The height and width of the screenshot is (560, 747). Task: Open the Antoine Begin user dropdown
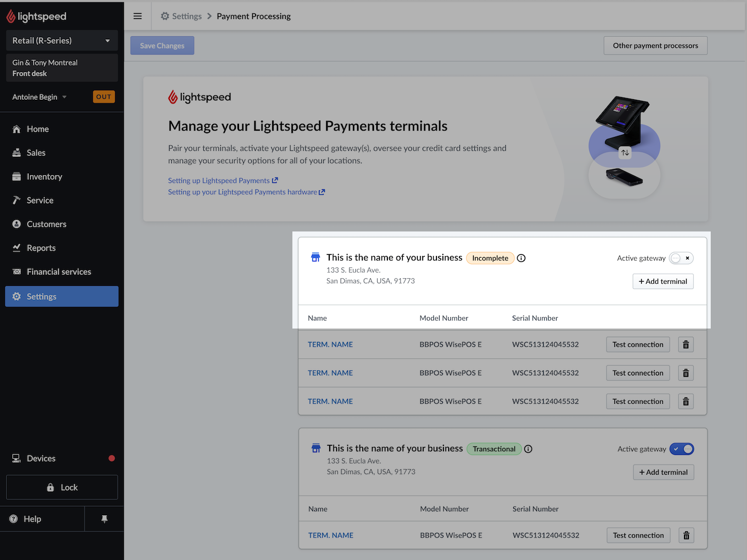point(39,97)
